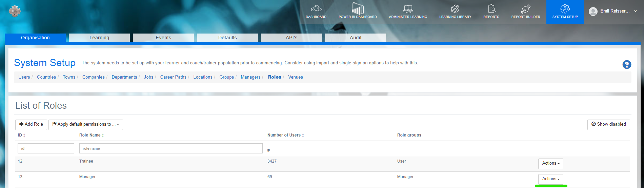Expand Apply default permissions to dropdown
Image resolution: width=644 pixels, height=188 pixels.
pos(86,124)
